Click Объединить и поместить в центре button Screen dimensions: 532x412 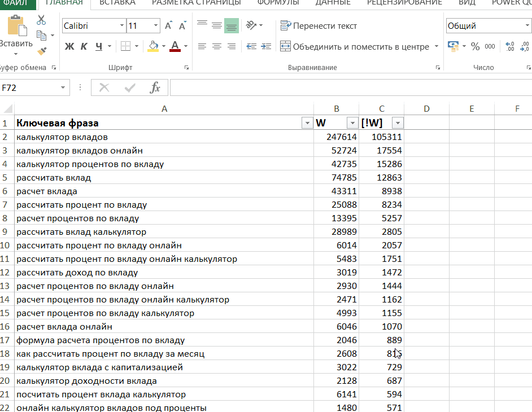[x=355, y=46]
